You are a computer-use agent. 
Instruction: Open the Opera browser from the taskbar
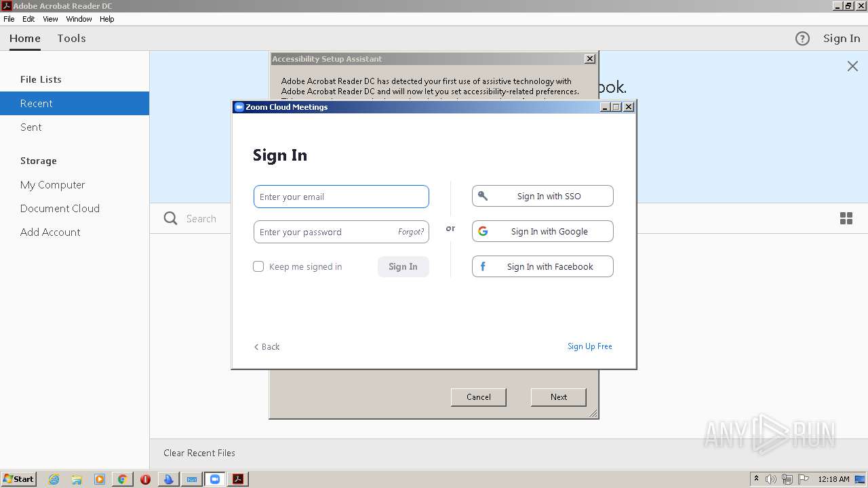tap(145, 479)
